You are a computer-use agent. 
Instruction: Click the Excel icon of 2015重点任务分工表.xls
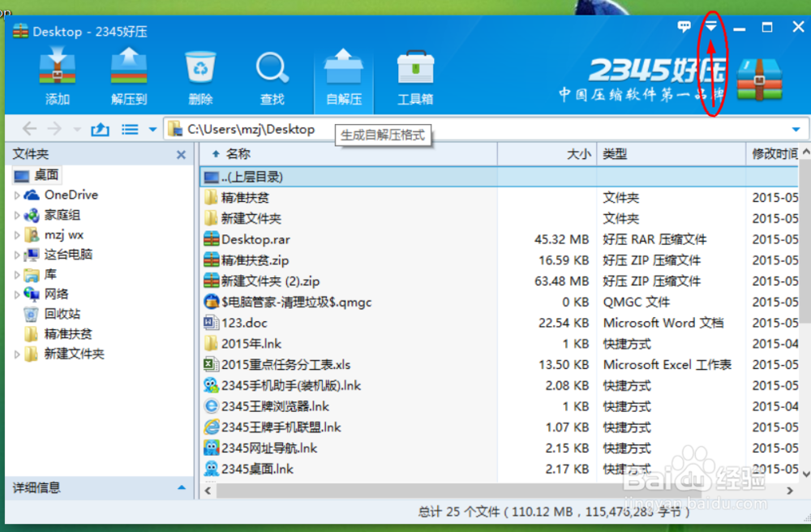211,364
